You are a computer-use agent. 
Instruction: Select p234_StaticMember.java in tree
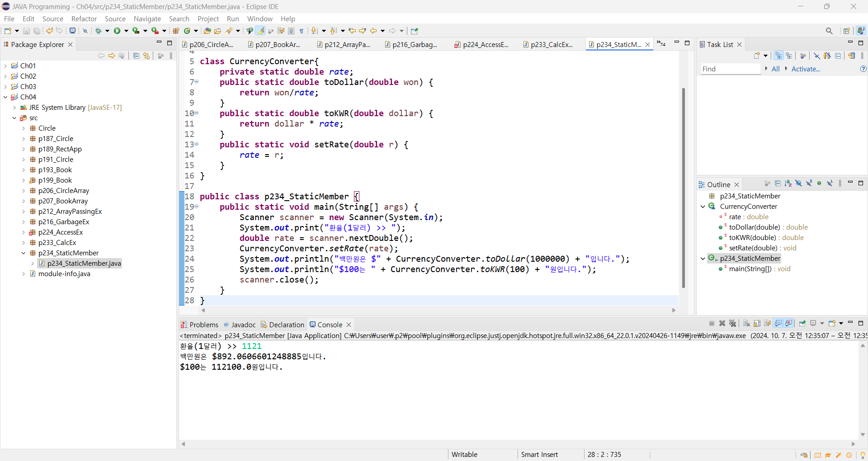(x=84, y=263)
